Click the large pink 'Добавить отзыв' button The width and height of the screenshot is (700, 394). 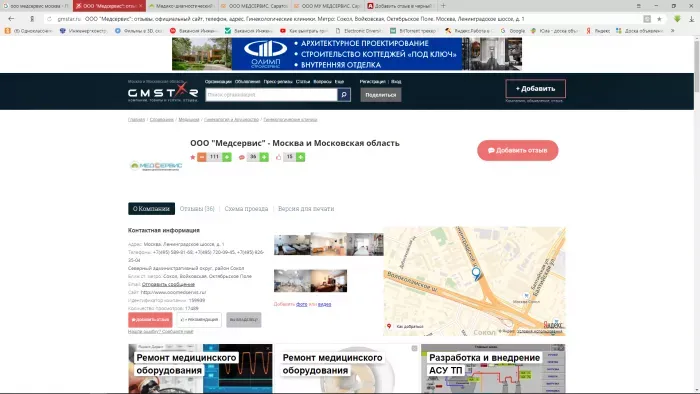[517, 150]
